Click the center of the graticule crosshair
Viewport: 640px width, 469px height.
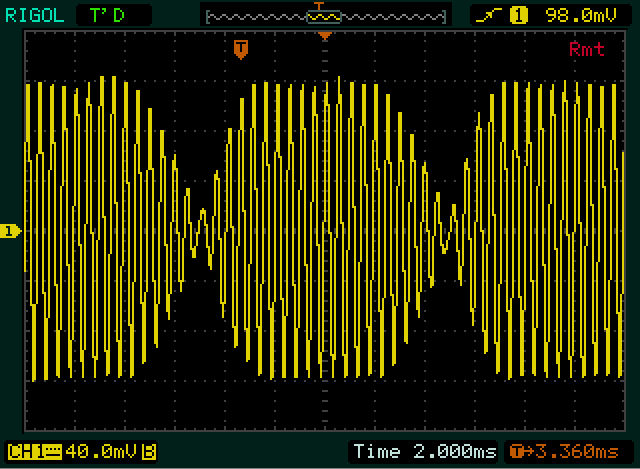click(x=324, y=231)
